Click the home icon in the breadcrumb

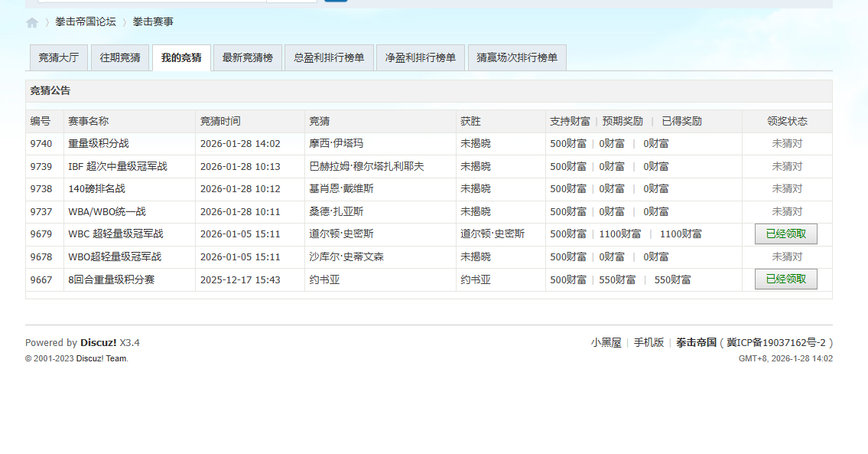[x=31, y=22]
